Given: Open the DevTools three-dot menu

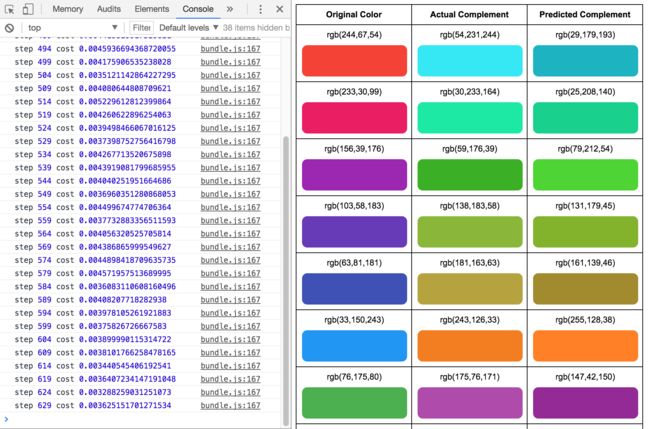Looking at the screenshot, I should tap(260, 9).
